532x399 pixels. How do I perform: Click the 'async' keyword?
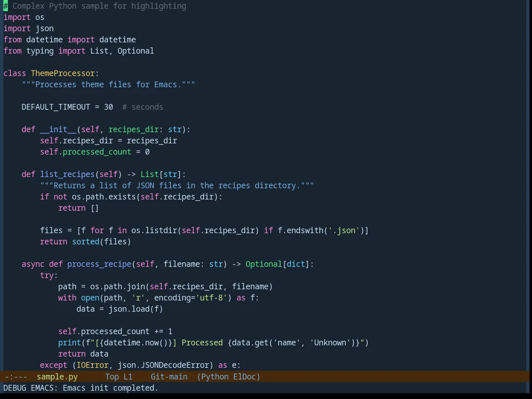tap(33, 264)
